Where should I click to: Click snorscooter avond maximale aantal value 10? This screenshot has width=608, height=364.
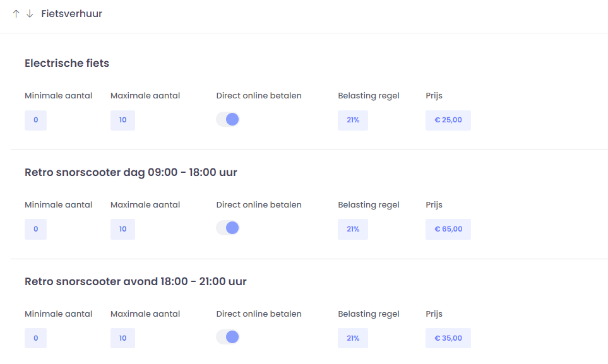pos(122,338)
